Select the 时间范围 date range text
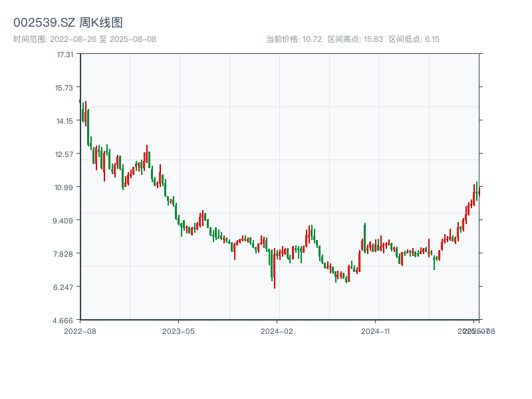This screenshot has width=532, height=399. click(x=84, y=39)
